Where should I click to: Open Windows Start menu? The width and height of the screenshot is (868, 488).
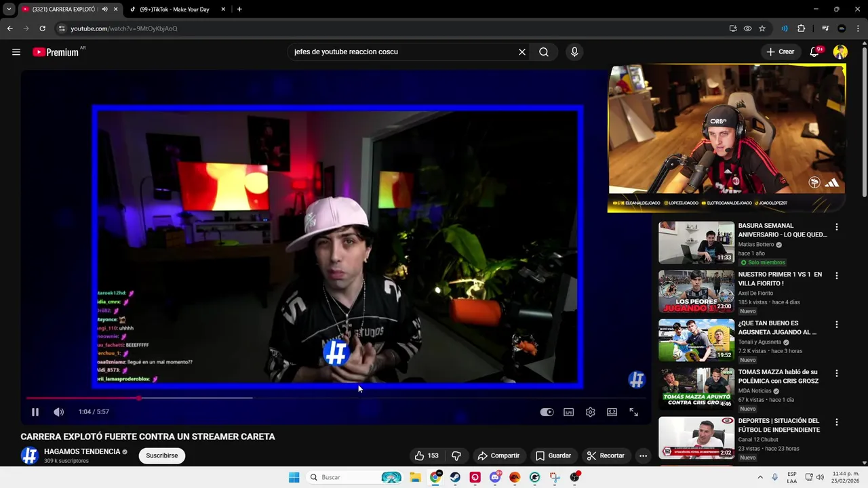click(294, 477)
